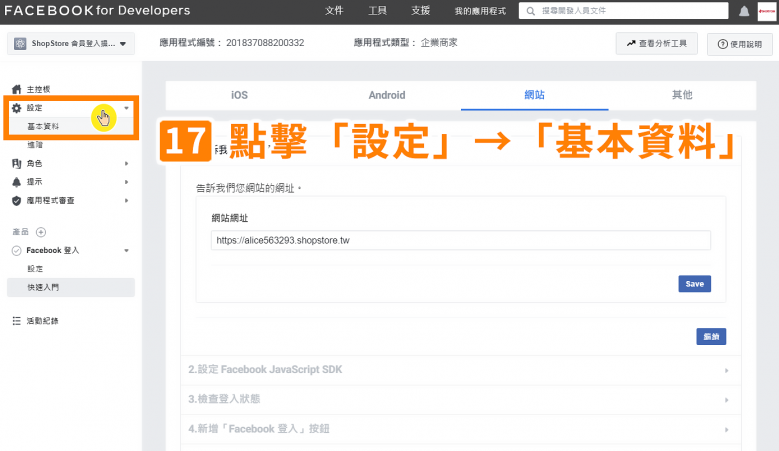Image resolution: width=779 pixels, height=451 pixels.
Task: Click the app ID 201837088200332
Action: point(265,43)
